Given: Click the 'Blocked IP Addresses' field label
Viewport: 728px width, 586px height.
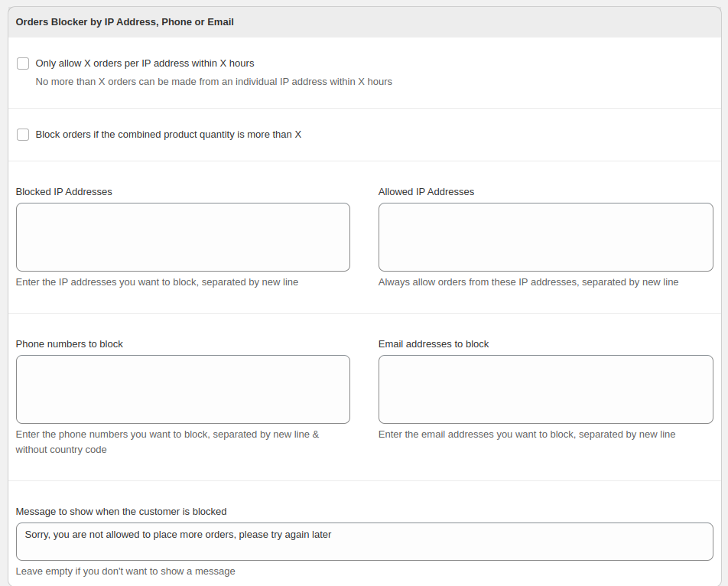Looking at the screenshot, I should pyautogui.click(x=63, y=192).
